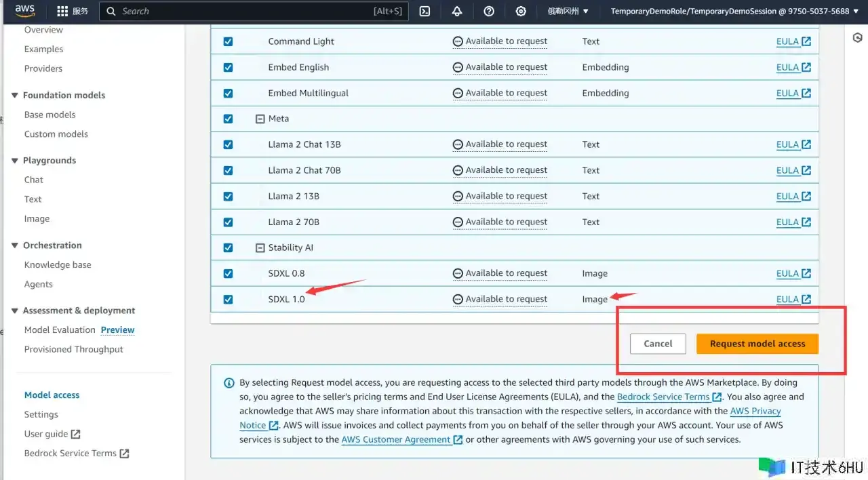Click the top search input field

(x=244, y=12)
